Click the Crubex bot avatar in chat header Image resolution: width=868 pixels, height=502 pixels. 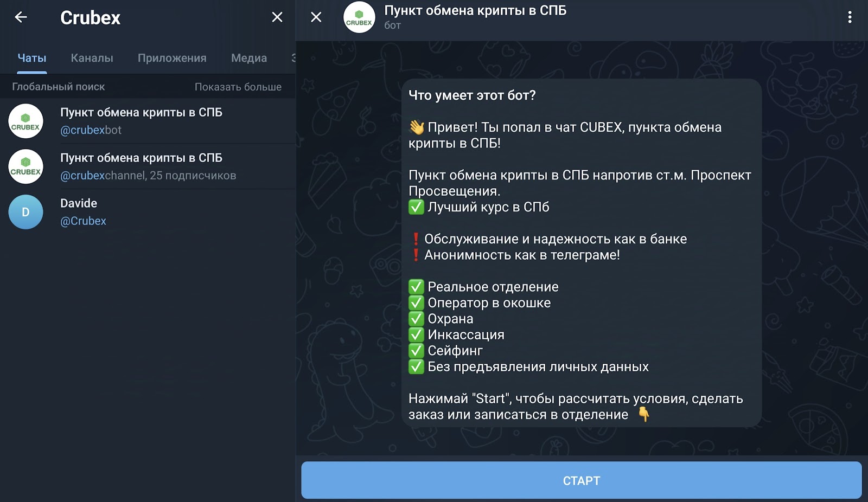pyautogui.click(x=359, y=17)
